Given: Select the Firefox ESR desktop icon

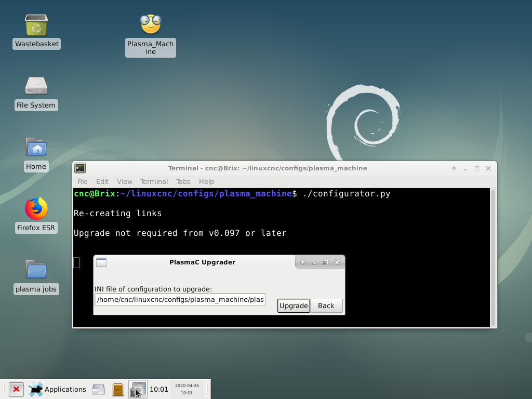Looking at the screenshot, I should click(36, 209).
